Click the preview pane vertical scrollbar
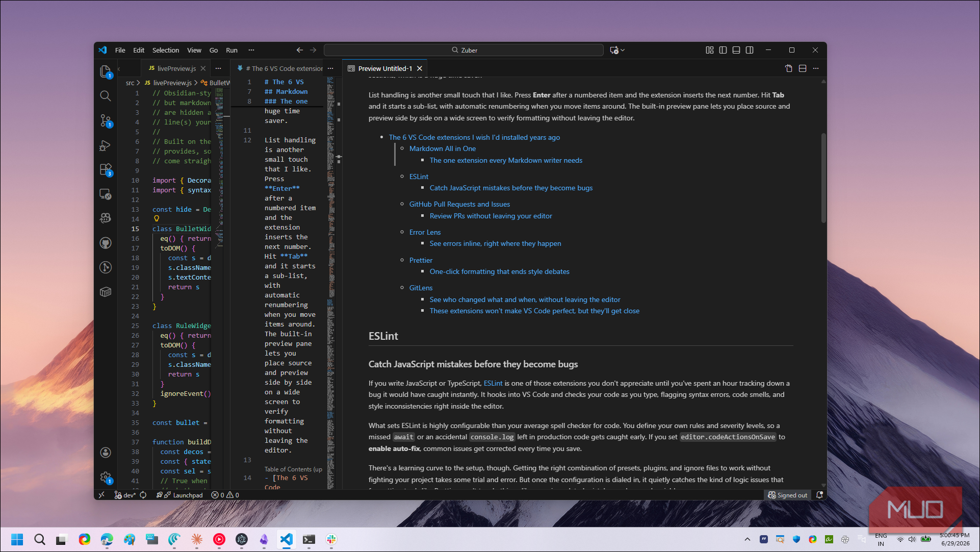Screen dimensions: 980x552 [x=823, y=178]
